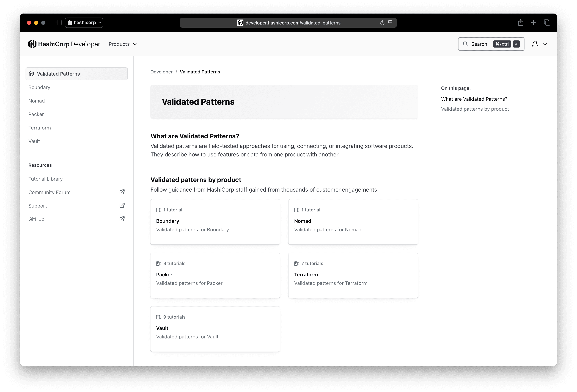Click the HashiCorp Developer logo
Viewport: 577px width, 392px height.
(64, 44)
